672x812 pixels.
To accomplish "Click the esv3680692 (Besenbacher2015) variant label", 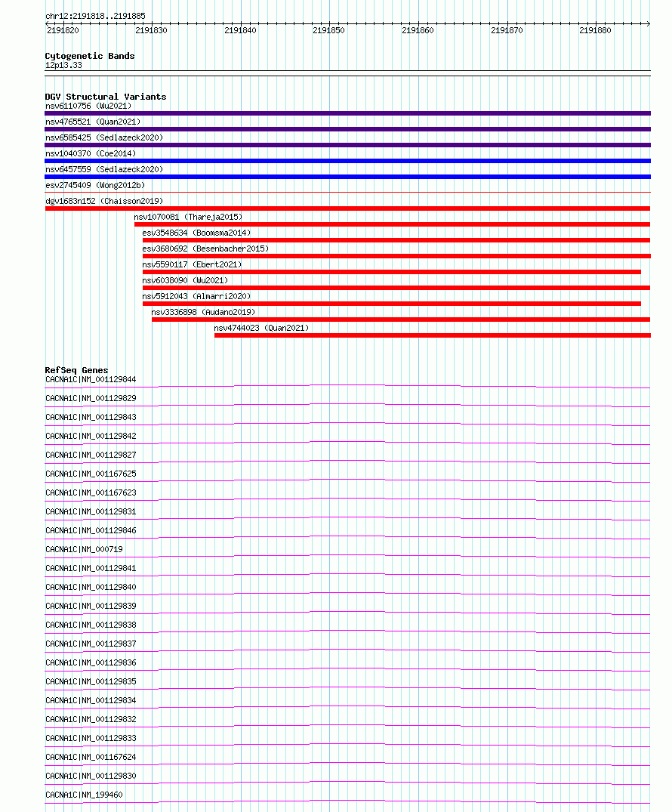I will (x=205, y=249).
